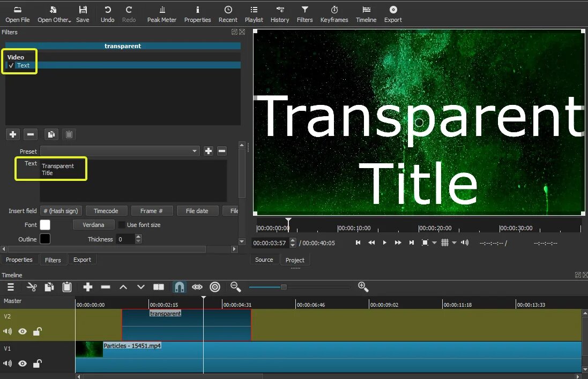Image resolution: width=588 pixels, height=379 pixels.
Task: Switch to the Source tab
Action: tap(264, 260)
